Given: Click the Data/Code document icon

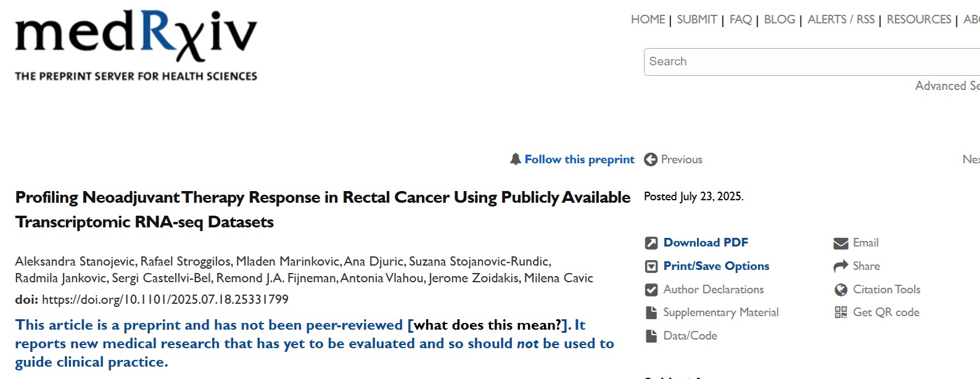Looking at the screenshot, I should click(651, 336).
